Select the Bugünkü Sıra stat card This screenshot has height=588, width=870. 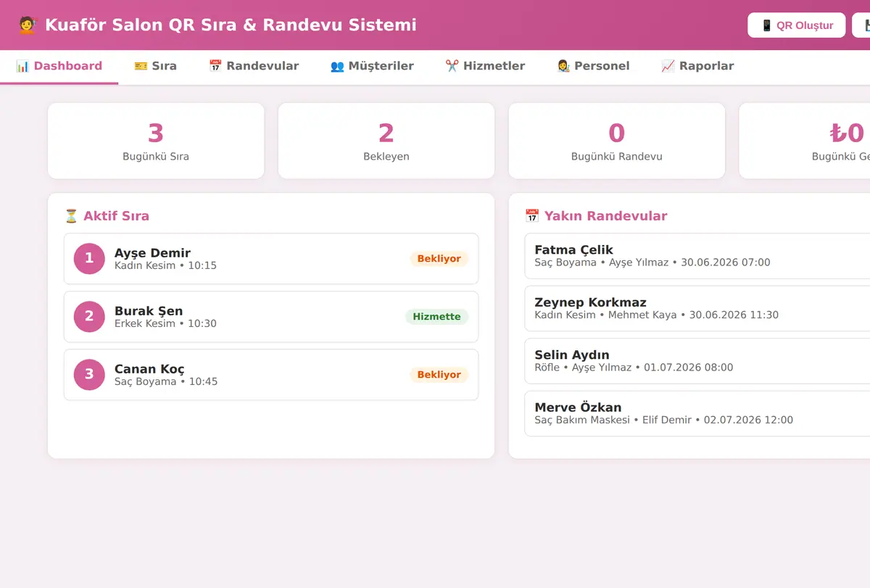click(156, 141)
